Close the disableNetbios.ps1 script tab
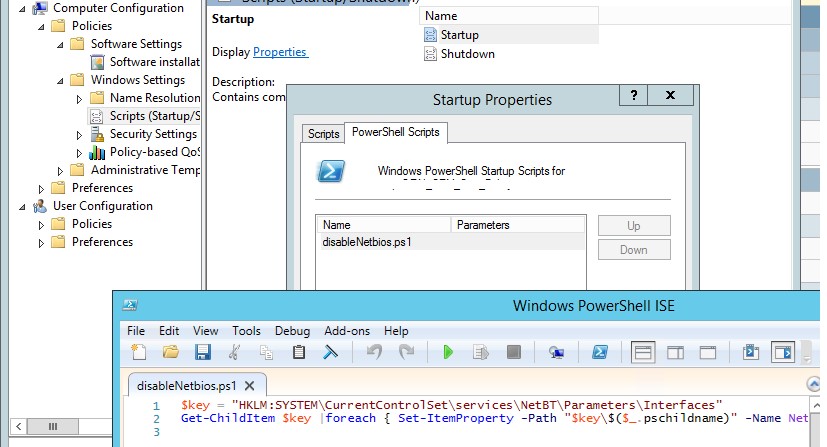Screen dimensions: 827x447 [249, 385]
